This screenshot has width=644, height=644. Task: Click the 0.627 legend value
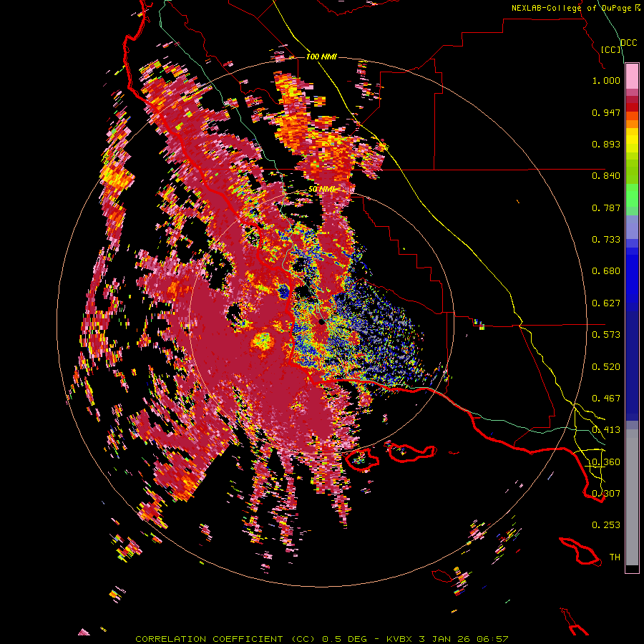[x=606, y=303]
